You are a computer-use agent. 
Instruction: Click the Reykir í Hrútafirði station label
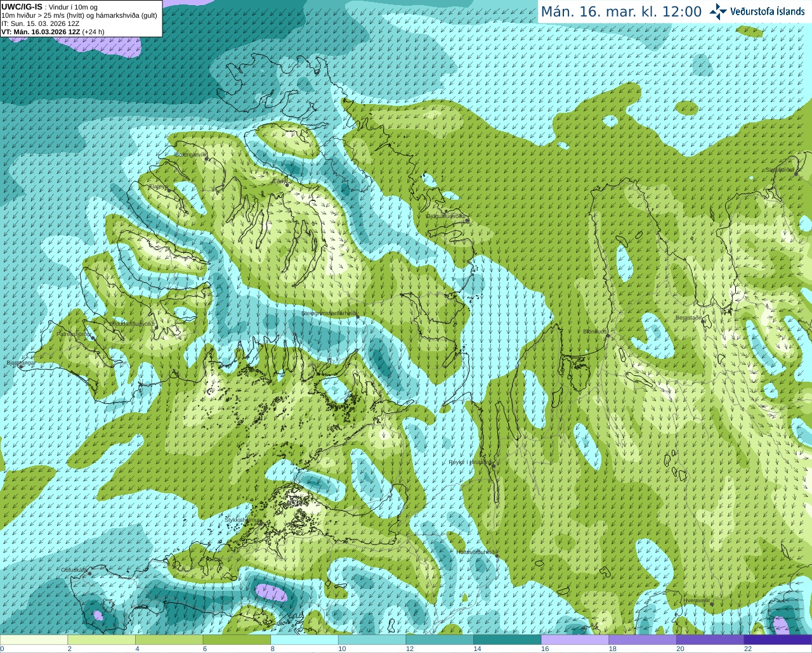tap(470, 462)
